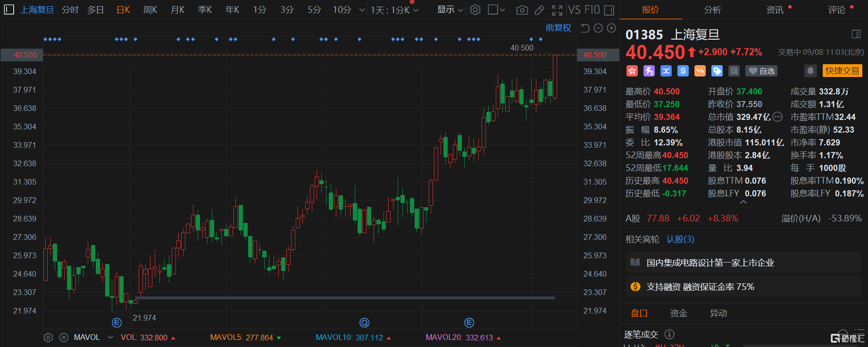Open the chart layout square dropdown
The height and width of the screenshot is (347, 868).
pos(496,10)
